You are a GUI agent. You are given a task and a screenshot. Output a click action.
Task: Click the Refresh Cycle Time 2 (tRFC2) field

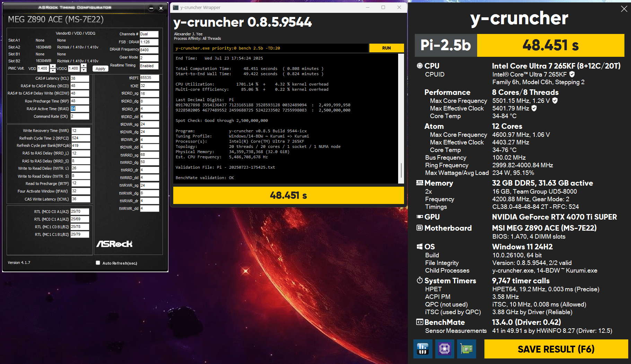coord(81,138)
